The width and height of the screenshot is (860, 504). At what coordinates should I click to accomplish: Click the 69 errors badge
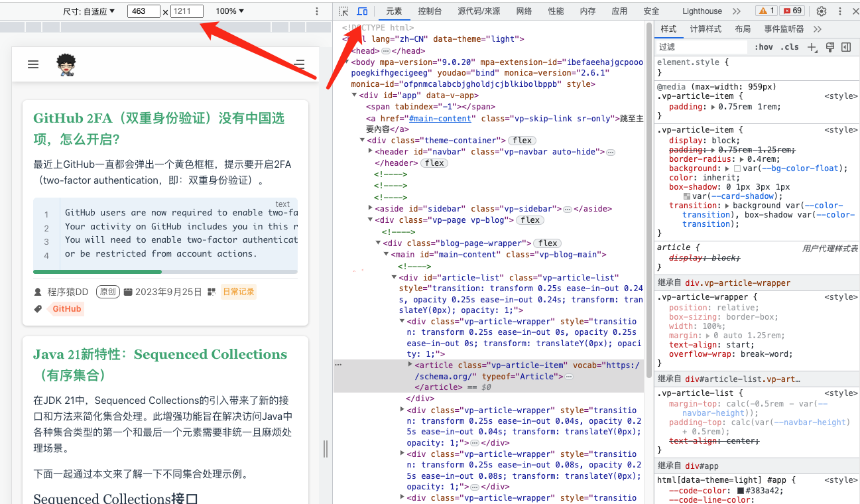coord(792,11)
